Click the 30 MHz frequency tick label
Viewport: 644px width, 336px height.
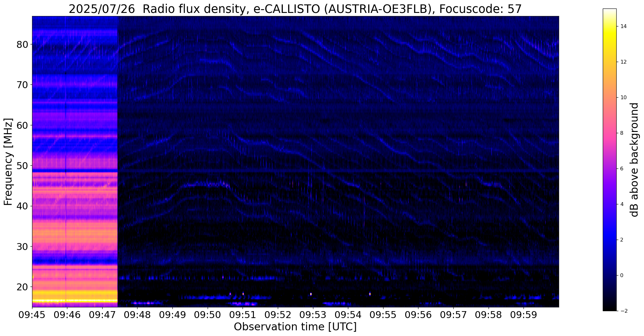tap(22, 247)
